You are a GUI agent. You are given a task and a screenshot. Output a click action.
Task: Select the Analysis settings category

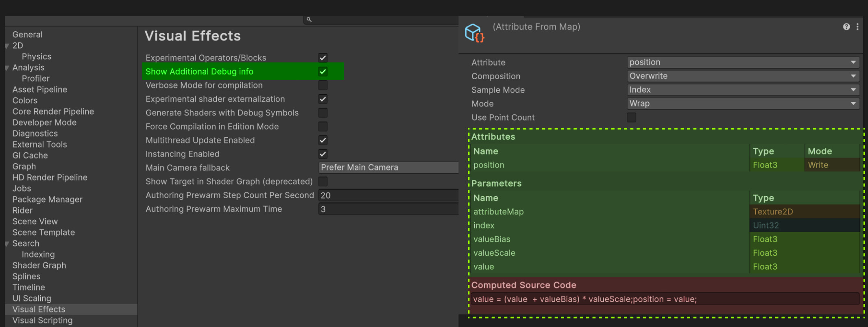tap(28, 67)
